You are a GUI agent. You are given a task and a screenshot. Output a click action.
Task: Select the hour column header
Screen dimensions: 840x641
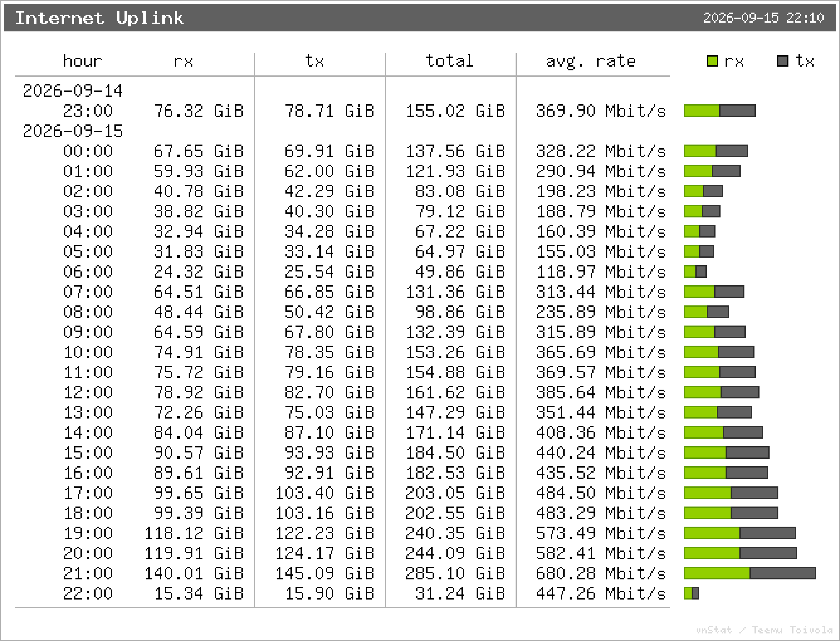(x=83, y=61)
